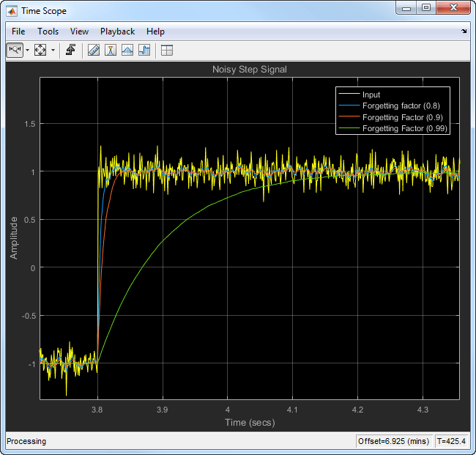Open the Playback menu
The width and height of the screenshot is (476, 455).
tap(117, 32)
